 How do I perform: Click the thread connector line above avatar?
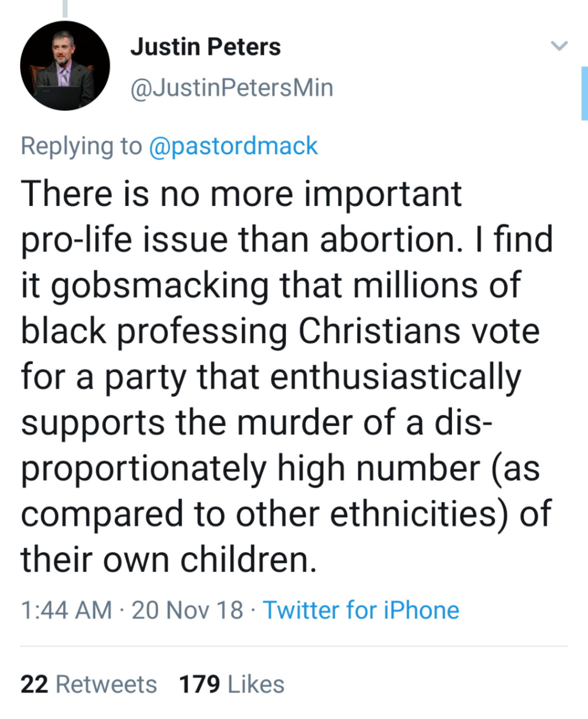(65, 8)
